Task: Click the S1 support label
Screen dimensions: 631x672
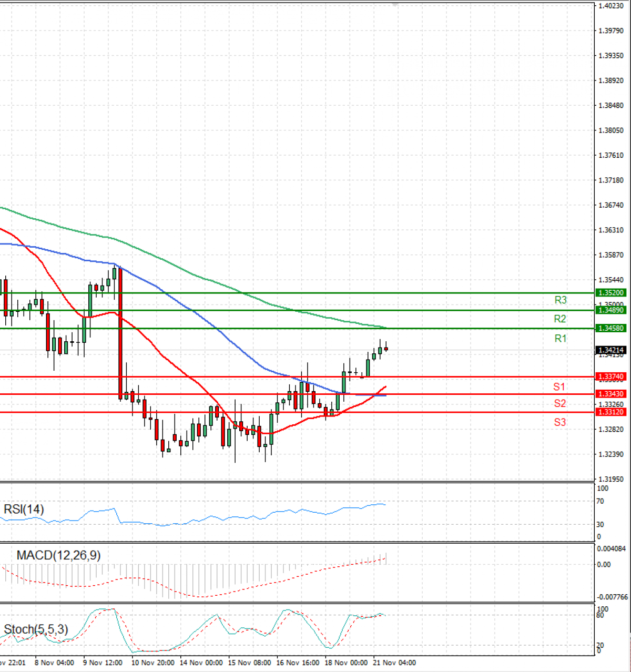Action: coord(559,387)
